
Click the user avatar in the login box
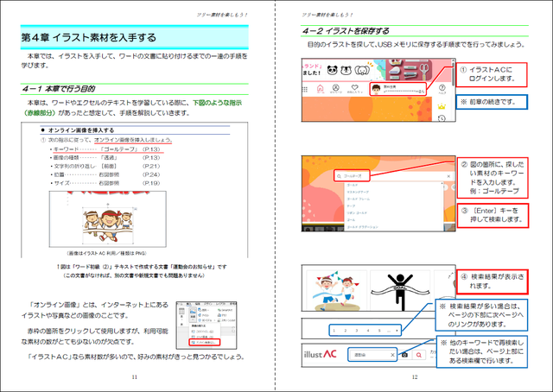click(x=376, y=90)
